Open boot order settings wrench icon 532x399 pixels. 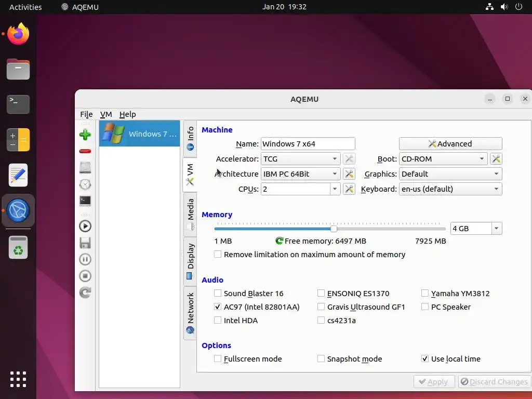[496, 159]
